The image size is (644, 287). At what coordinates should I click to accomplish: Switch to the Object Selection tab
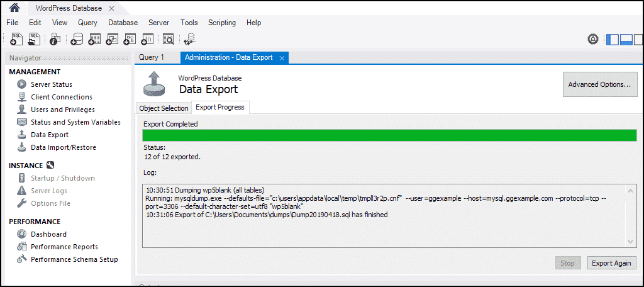164,108
